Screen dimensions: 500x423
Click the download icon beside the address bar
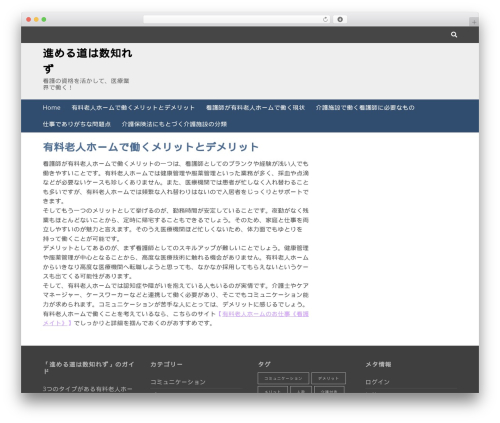pos(340,19)
